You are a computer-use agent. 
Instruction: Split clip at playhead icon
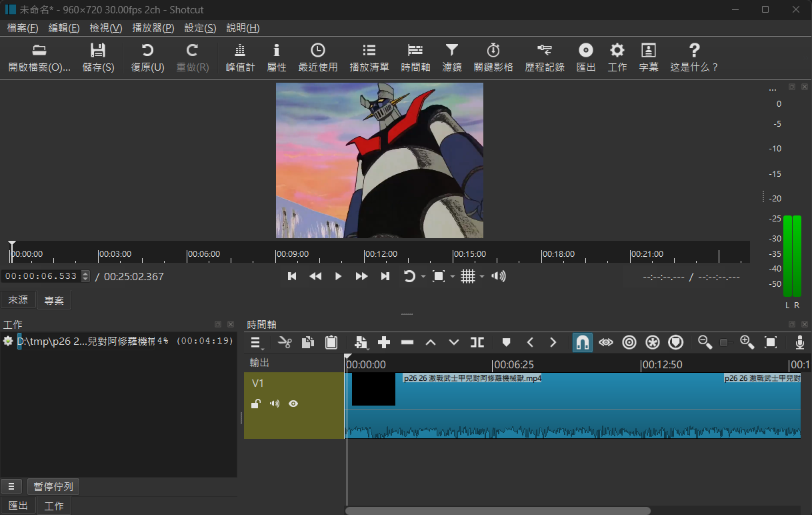(477, 342)
